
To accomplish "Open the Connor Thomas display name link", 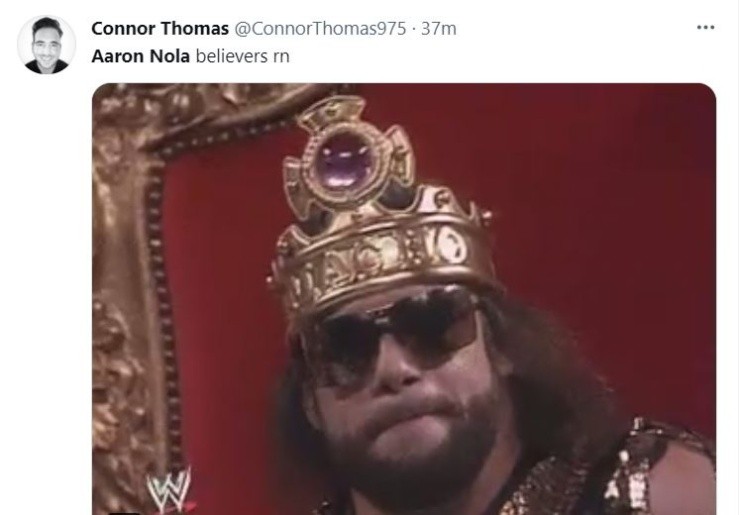I will [160, 28].
